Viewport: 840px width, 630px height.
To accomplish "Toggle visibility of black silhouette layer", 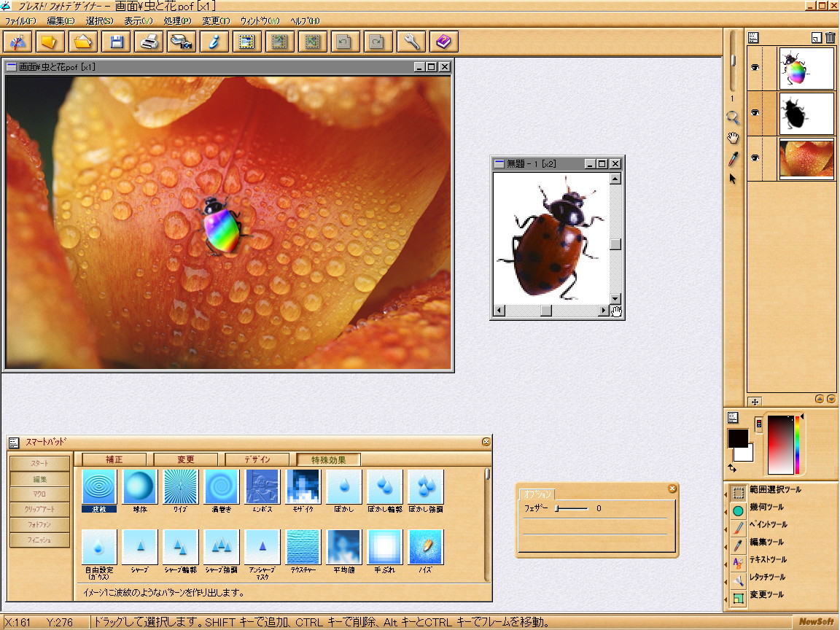I will (x=755, y=113).
